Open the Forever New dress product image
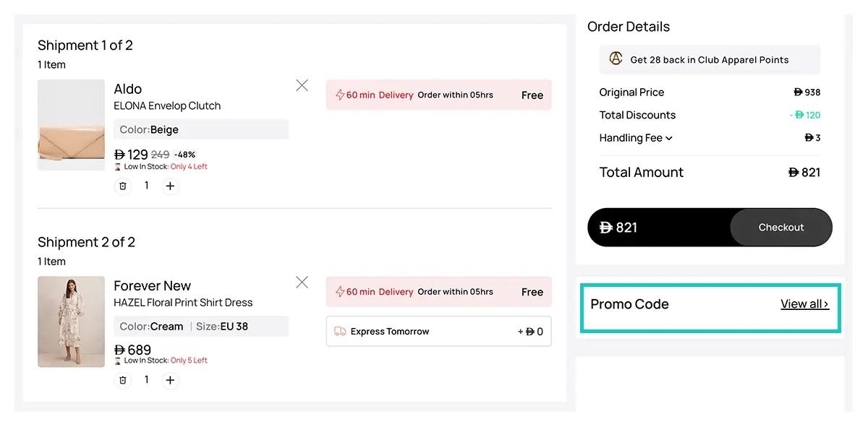This screenshot has height=427, width=868. pyautogui.click(x=71, y=322)
